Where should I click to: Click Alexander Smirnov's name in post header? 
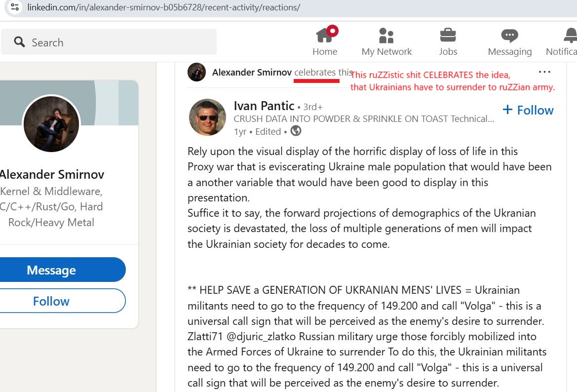pos(252,73)
